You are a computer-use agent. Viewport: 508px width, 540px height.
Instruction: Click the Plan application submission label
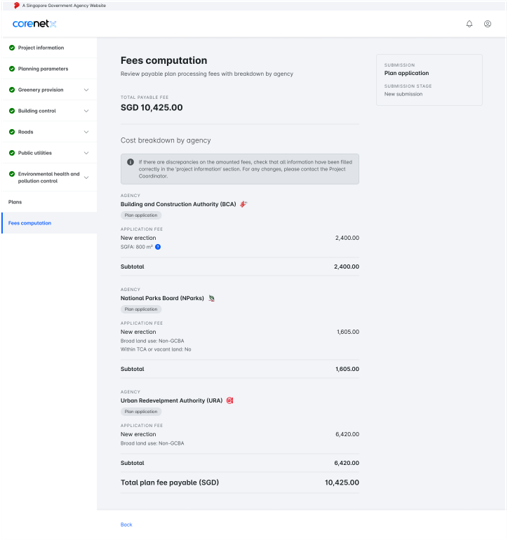tap(407, 73)
